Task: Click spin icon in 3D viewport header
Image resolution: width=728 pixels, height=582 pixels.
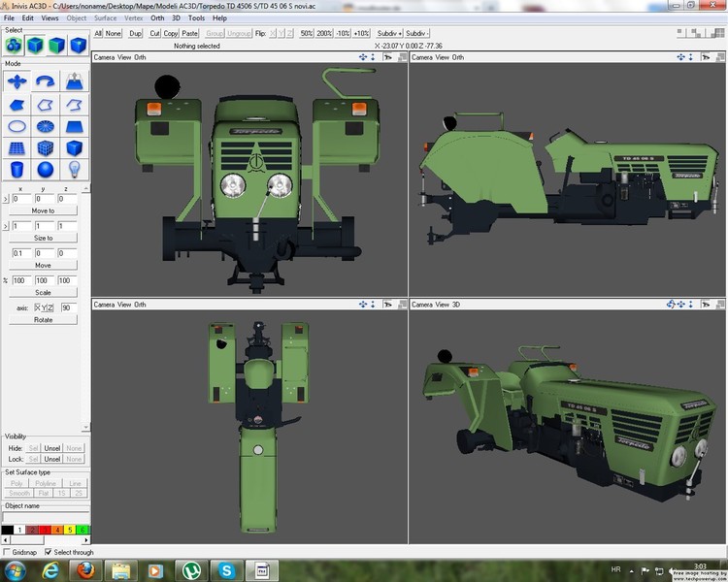Action: point(671,305)
